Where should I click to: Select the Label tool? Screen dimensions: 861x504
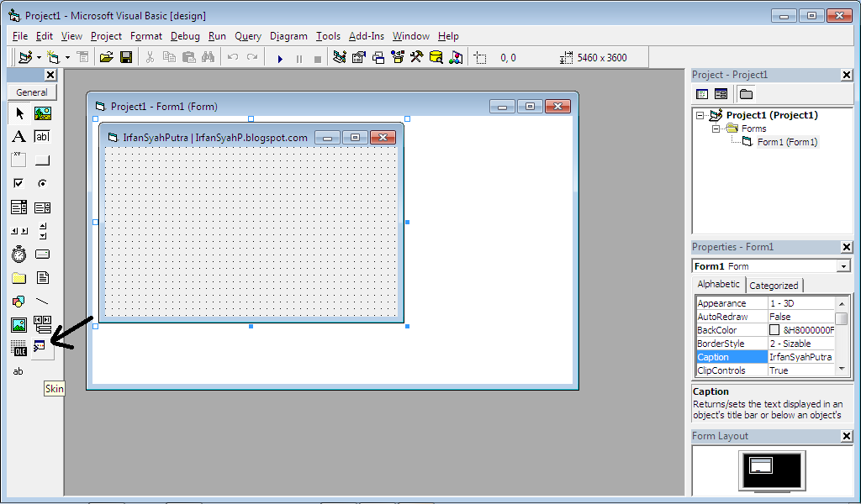(x=18, y=135)
